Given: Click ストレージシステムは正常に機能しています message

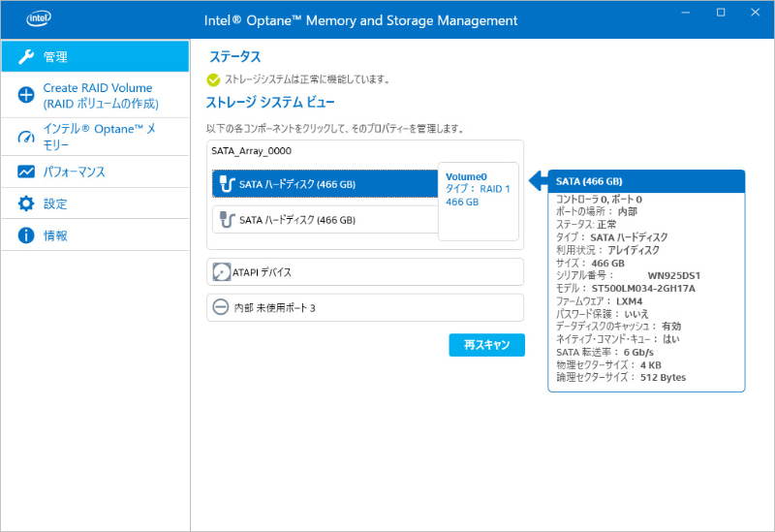Looking at the screenshot, I should (307, 79).
